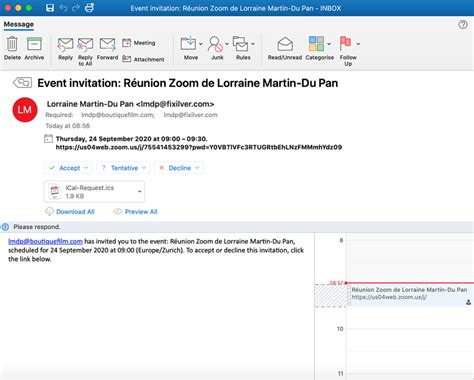Click the Today at 08:56 timestamp

[68, 126]
